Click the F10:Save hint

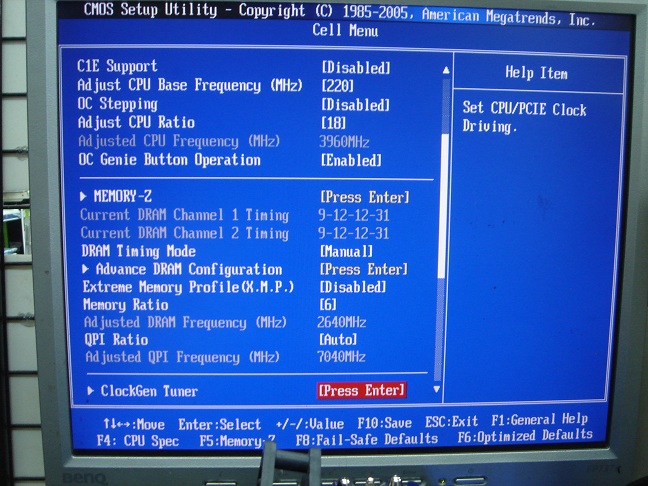(x=385, y=423)
